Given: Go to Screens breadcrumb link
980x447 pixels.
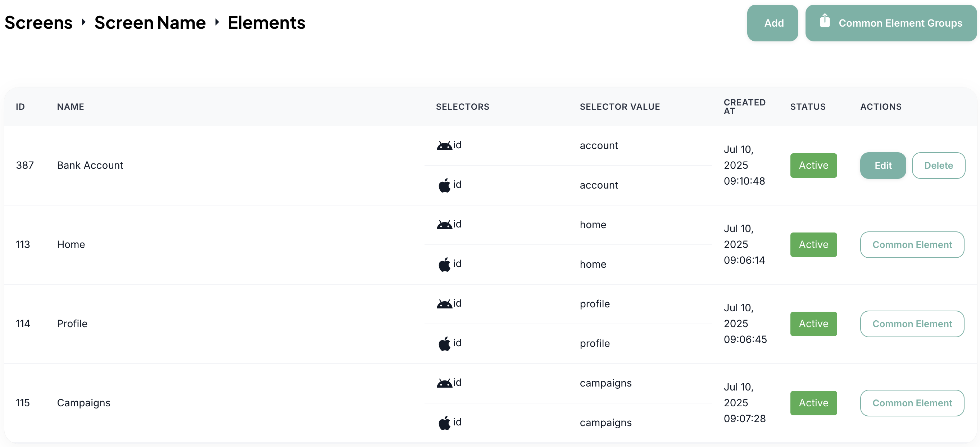Looking at the screenshot, I should (38, 22).
